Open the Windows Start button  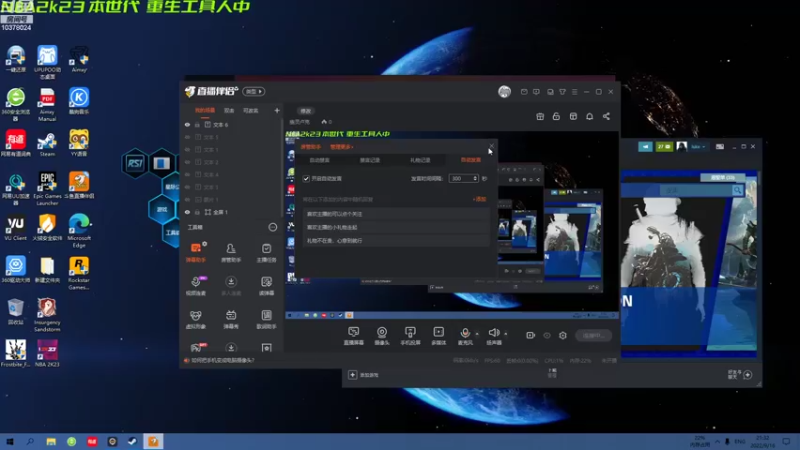pyautogui.click(x=10, y=442)
